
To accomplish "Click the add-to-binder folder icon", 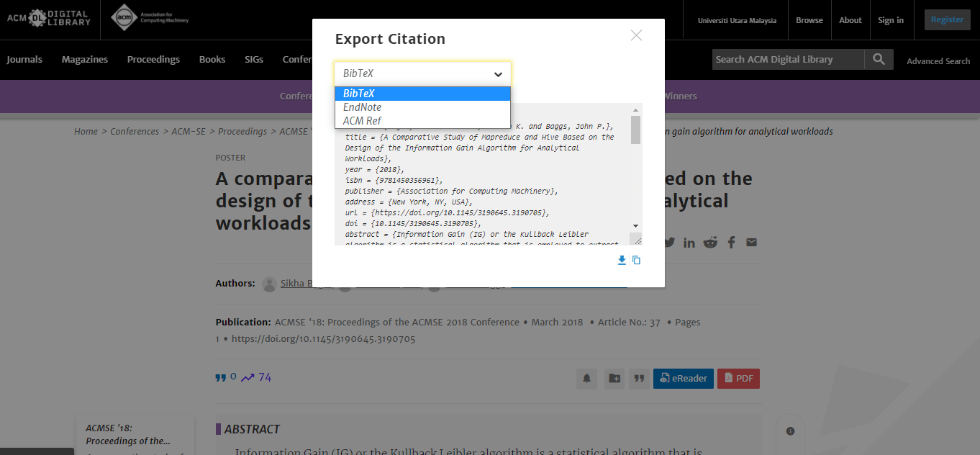I will click(614, 378).
